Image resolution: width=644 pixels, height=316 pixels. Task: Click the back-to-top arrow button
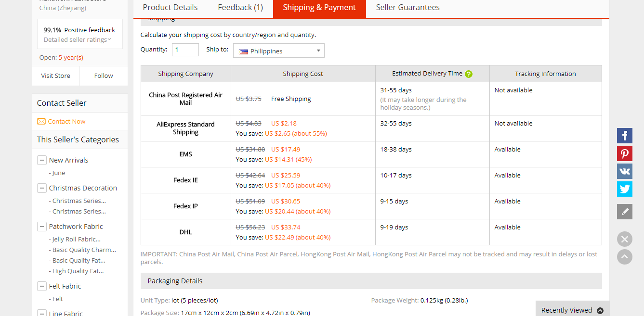point(625,256)
